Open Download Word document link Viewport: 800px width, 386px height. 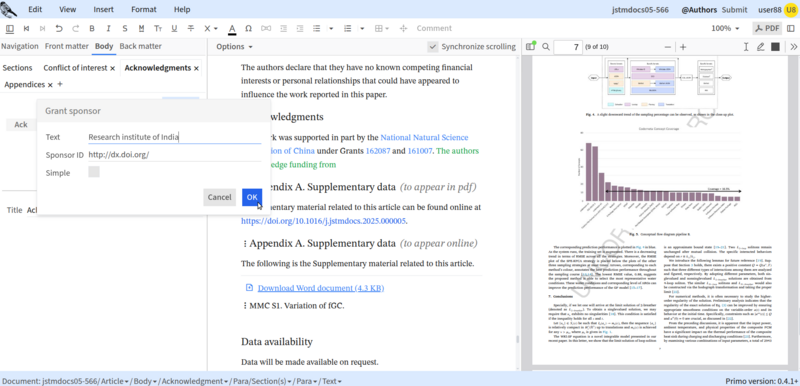321,288
